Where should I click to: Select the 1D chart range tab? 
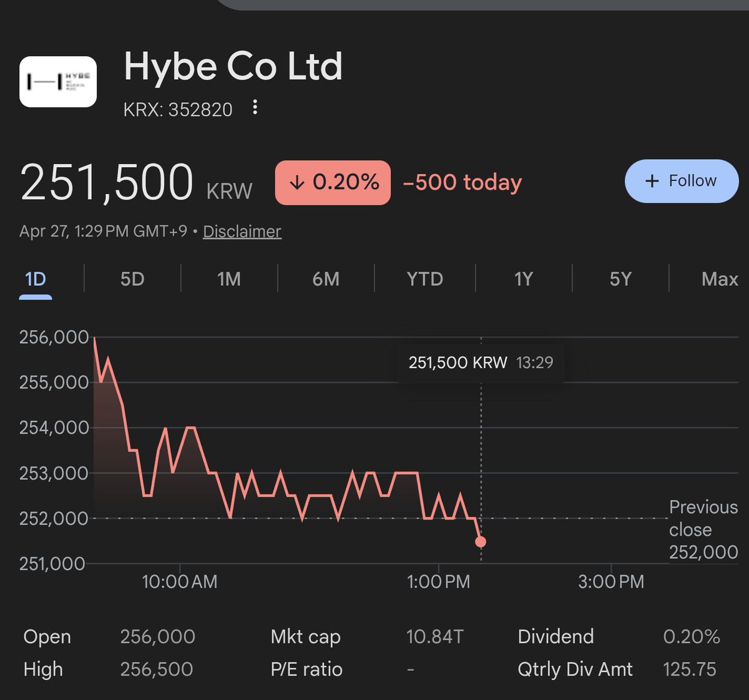point(36,279)
